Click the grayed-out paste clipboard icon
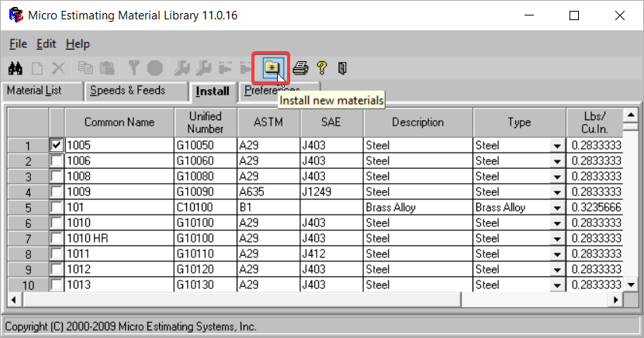The width and height of the screenshot is (644, 338). pyautogui.click(x=107, y=68)
